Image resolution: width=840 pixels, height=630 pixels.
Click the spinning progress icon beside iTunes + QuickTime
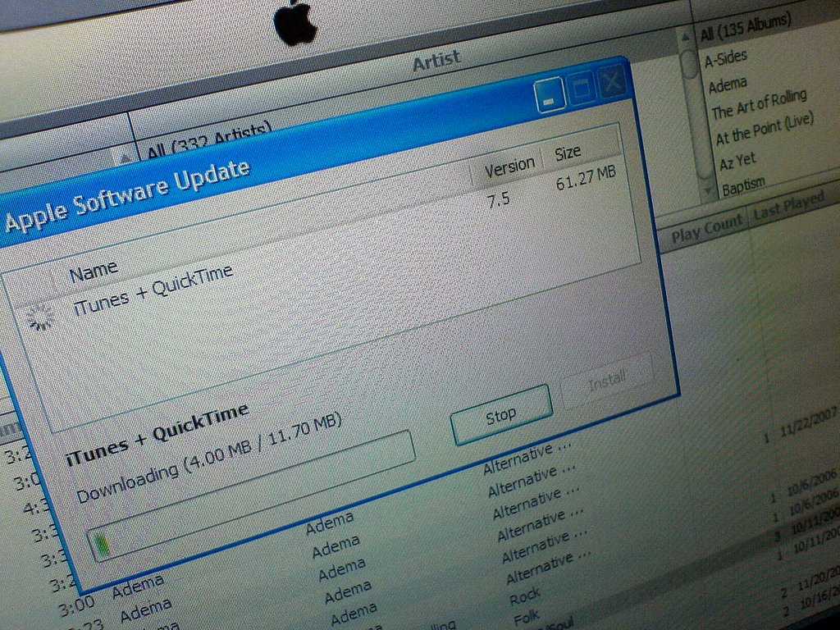pyautogui.click(x=41, y=318)
